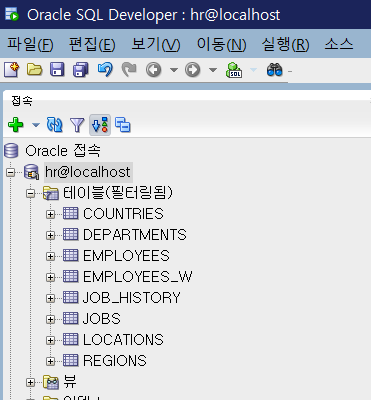371x400 pixels.
Task: Select the JOB_HISTORY table label
Action: click(132, 298)
